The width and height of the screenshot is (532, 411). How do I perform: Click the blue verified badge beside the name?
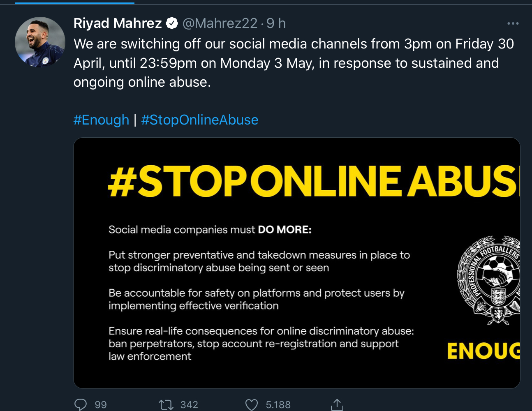point(172,23)
